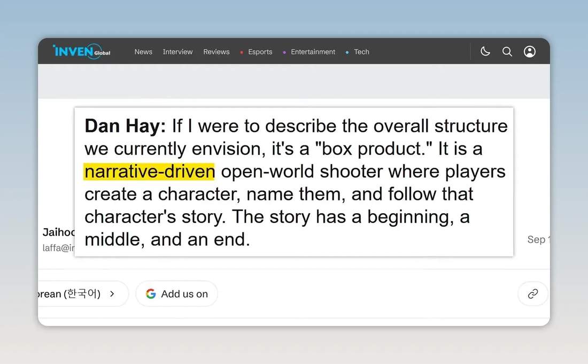Select Esports in the navigation bar
This screenshot has height=364, width=588.
[260, 52]
